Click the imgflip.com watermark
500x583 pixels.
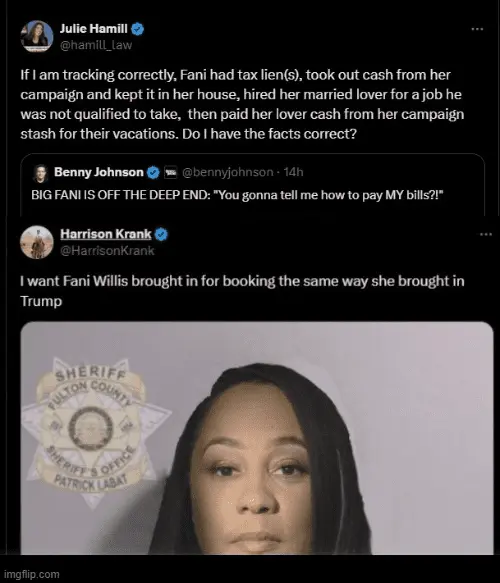31,574
